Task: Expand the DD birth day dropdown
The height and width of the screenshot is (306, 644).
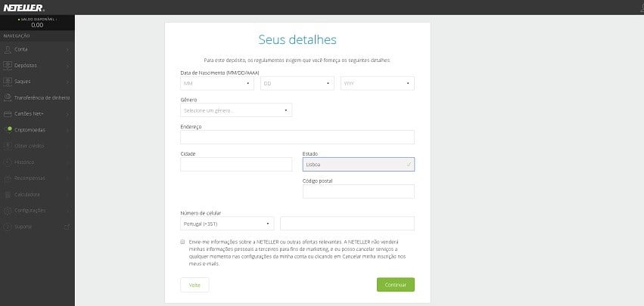Action: [297, 83]
